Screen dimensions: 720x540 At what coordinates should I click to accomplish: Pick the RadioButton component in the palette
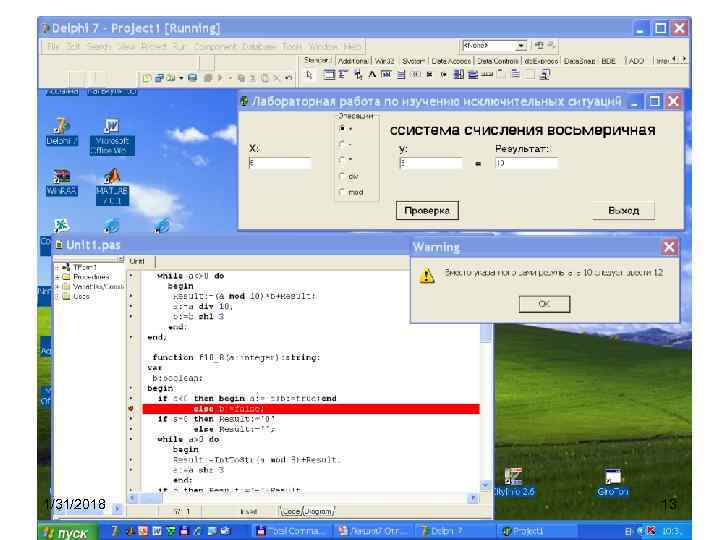pos(444,74)
